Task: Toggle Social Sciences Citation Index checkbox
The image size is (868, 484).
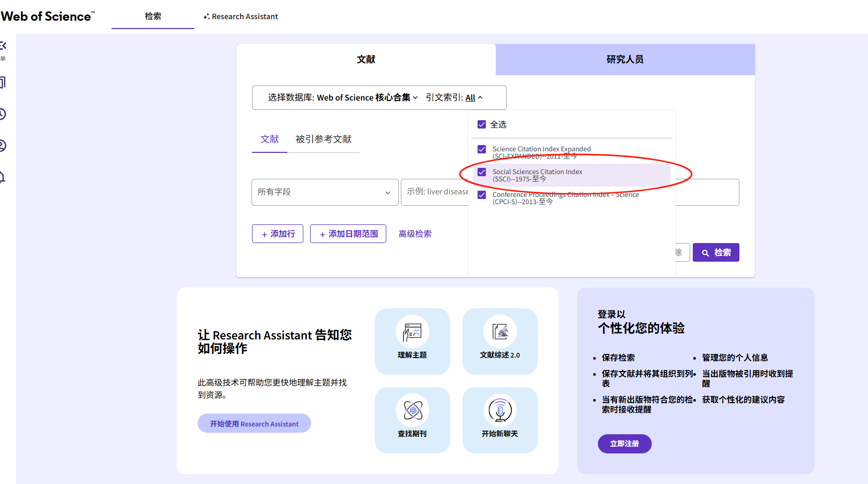Action: [482, 172]
